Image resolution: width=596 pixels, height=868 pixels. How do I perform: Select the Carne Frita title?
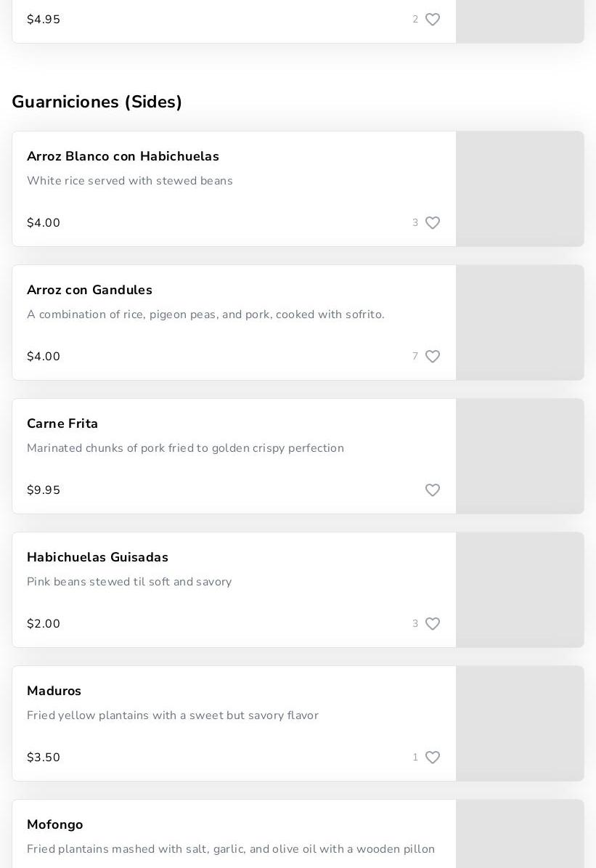pyautogui.click(x=62, y=423)
